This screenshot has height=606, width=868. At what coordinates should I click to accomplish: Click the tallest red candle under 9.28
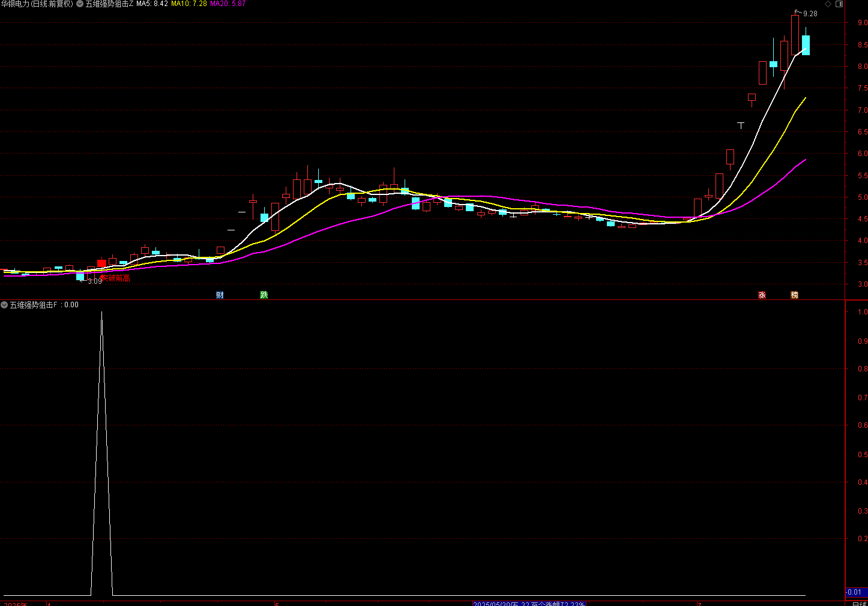point(795,35)
